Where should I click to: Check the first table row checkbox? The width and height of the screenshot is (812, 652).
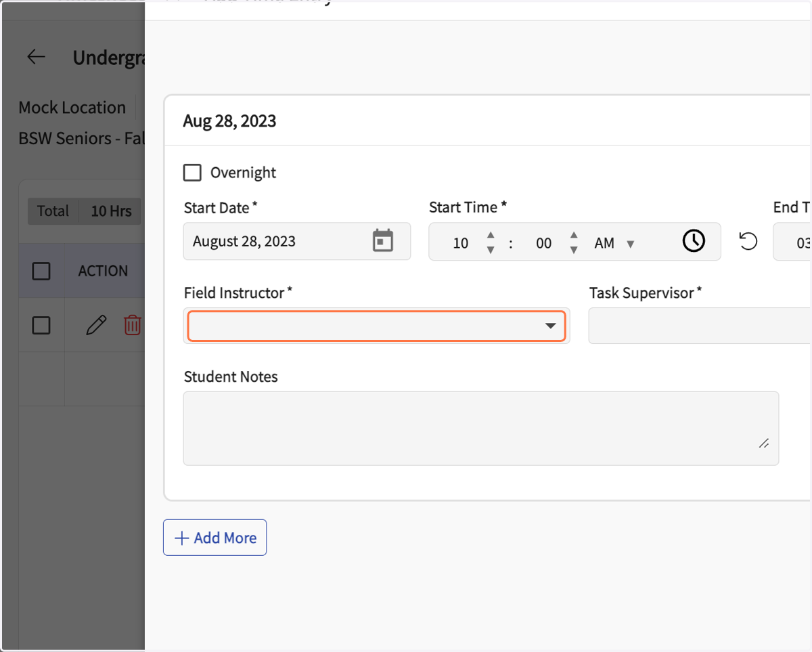[x=41, y=325]
